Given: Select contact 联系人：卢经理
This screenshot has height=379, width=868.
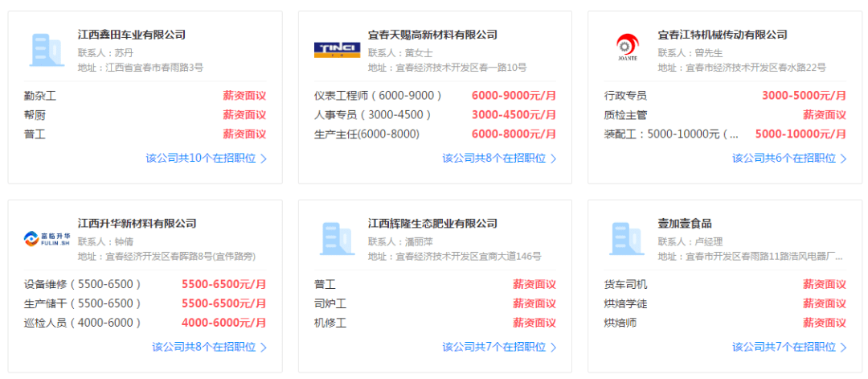Looking at the screenshot, I should pos(690,242).
